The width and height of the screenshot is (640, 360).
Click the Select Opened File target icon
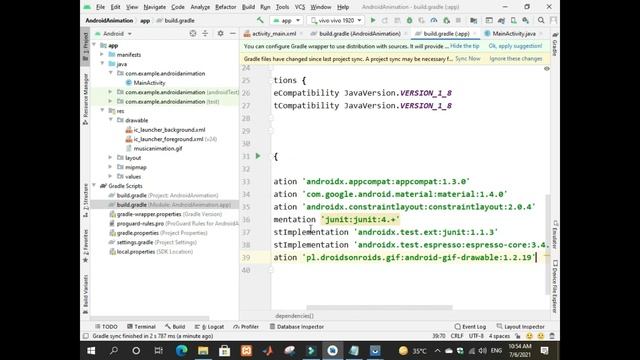pyautogui.click(x=193, y=33)
